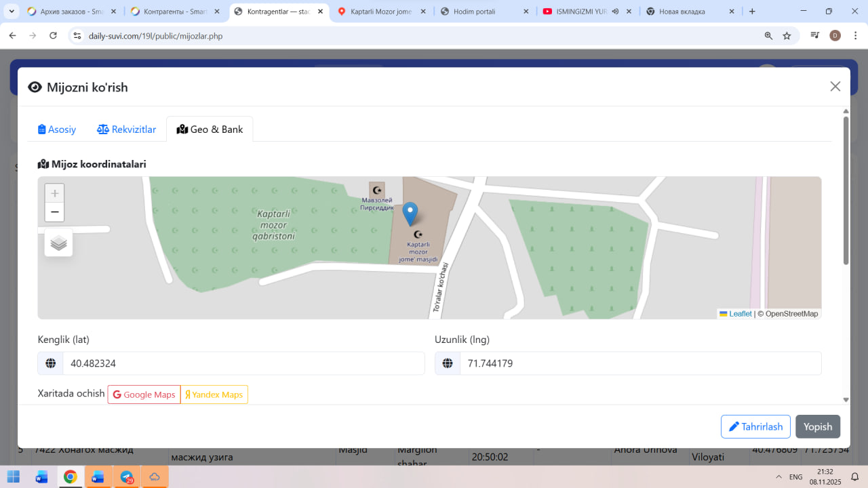Click the Yopish button
This screenshot has width=868, height=488.
pyautogui.click(x=818, y=427)
